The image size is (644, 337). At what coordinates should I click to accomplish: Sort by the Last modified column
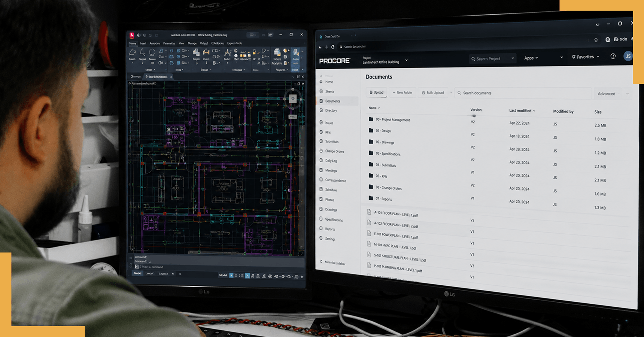pos(522,110)
